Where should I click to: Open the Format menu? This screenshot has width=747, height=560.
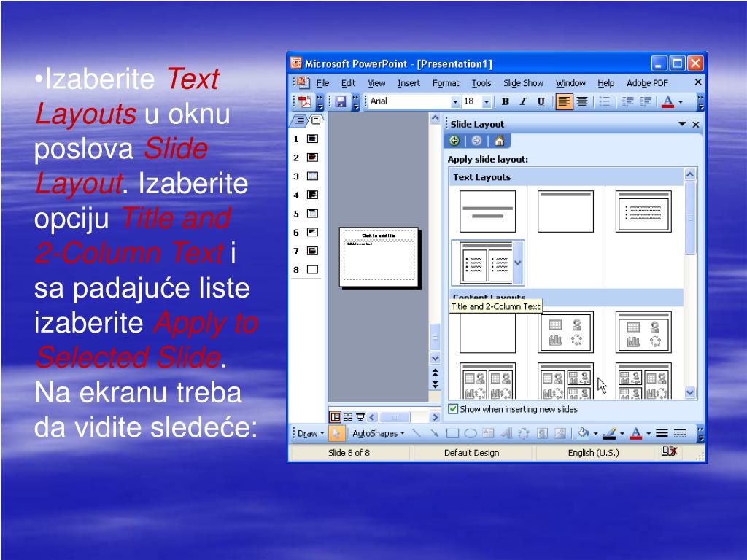(x=446, y=83)
